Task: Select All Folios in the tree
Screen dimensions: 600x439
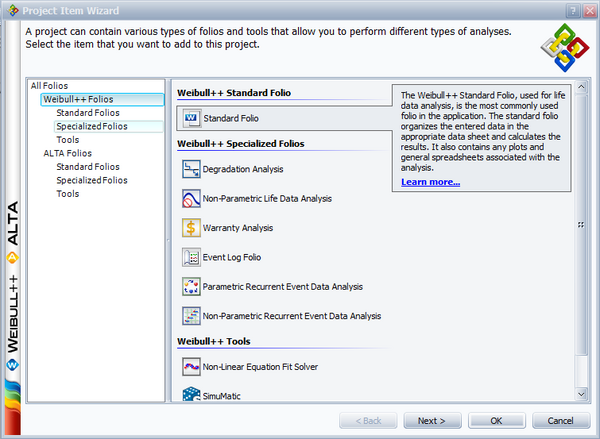Action: point(49,86)
